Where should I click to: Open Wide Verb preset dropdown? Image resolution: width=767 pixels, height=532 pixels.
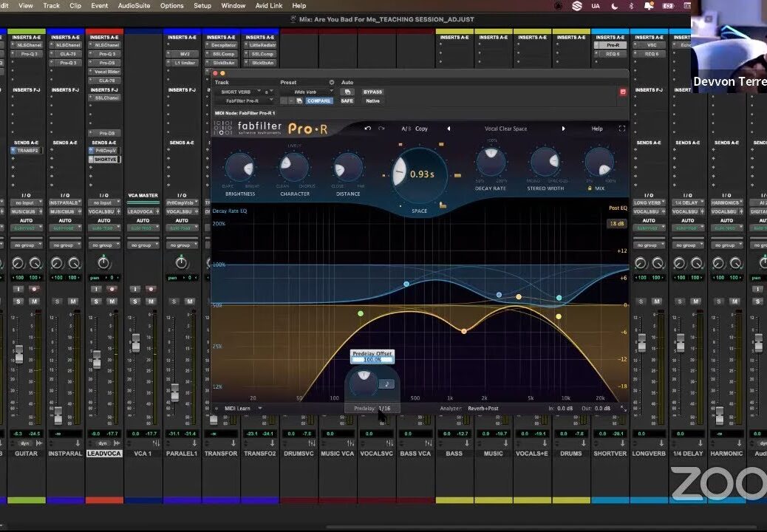click(307, 92)
